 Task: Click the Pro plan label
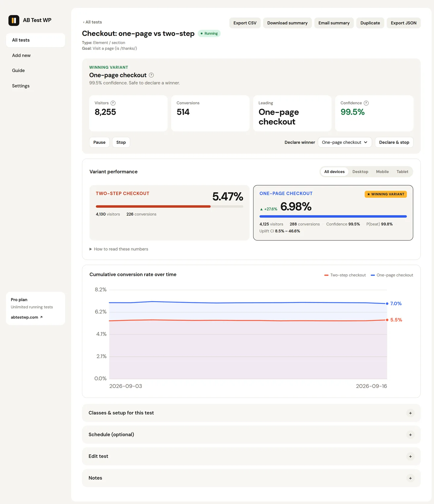tap(19, 300)
